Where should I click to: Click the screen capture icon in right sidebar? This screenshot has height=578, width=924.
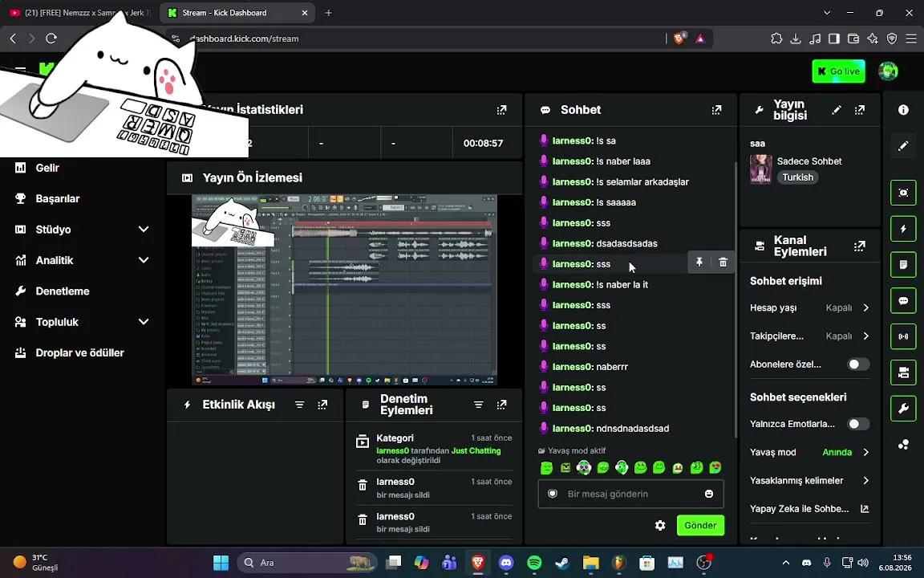[903, 193]
